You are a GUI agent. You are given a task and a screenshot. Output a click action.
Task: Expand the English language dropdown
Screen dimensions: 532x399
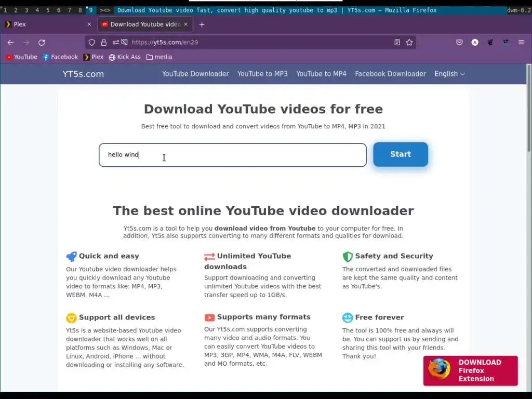tap(449, 74)
